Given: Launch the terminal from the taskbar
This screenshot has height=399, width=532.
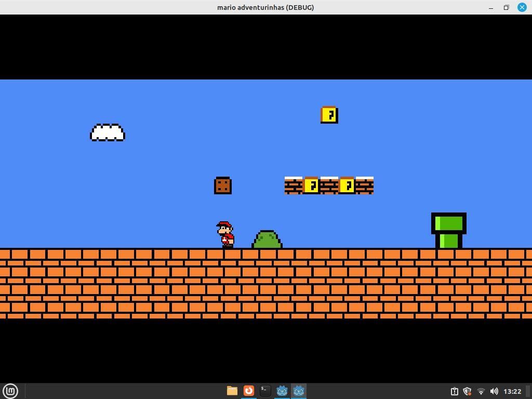Looking at the screenshot, I should 265,391.
